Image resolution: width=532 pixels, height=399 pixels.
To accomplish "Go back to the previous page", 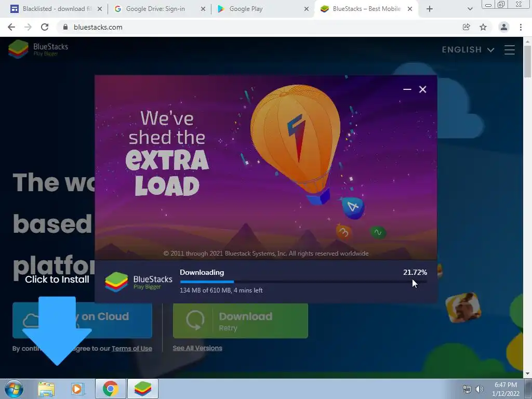I will pos(11,27).
